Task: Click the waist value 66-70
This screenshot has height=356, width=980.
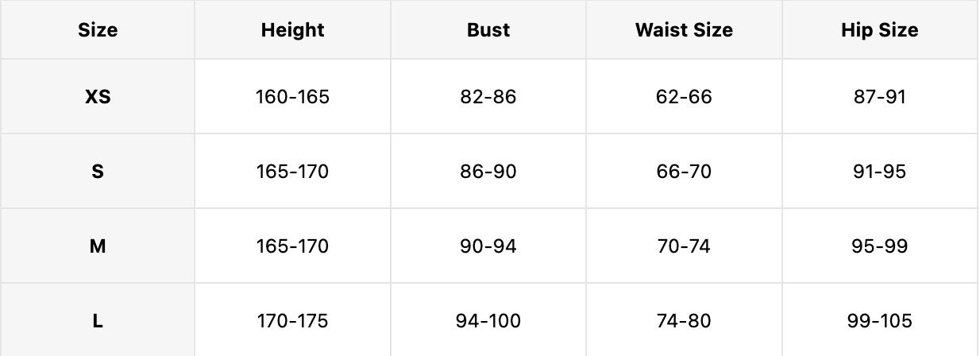Action: [684, 172]
